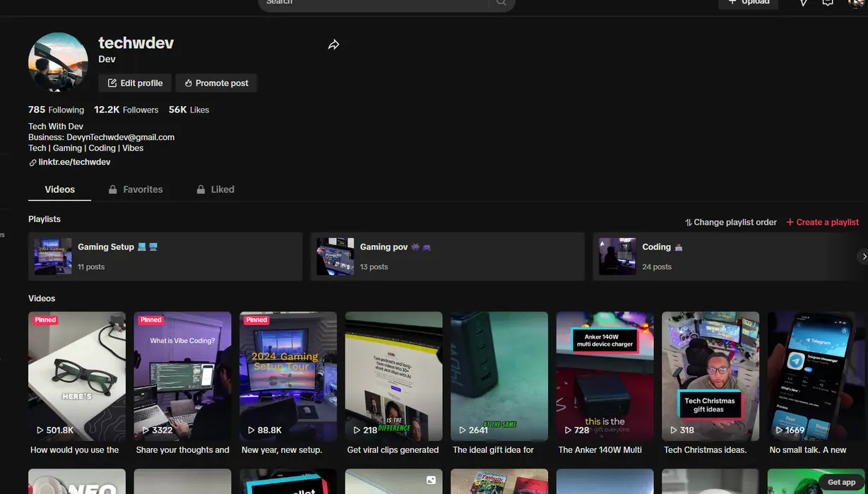The image size is (868, 494).
Task: Open the 2024 Gaming Setup Tour video
Action: pos(288,377)
